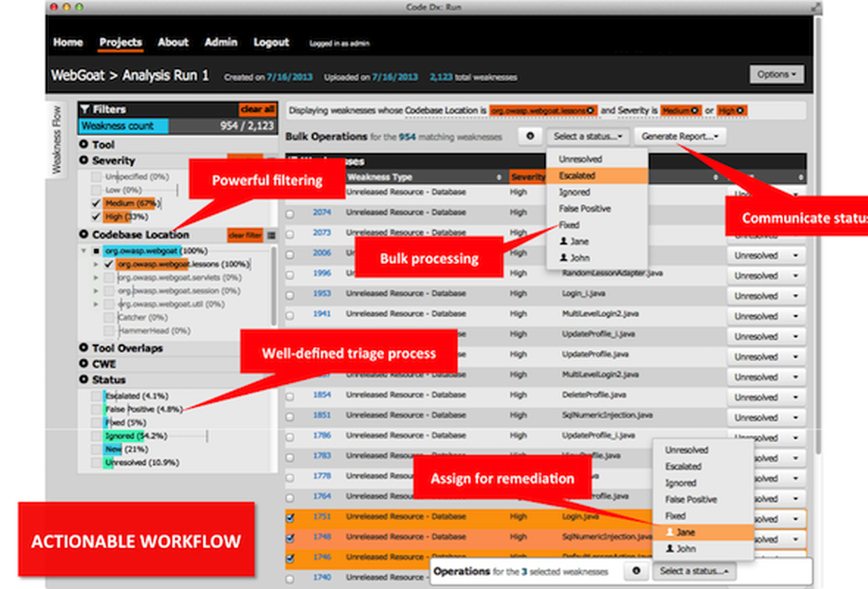Open the list icon next to Codebase Location clear filter
The width and height of the screenshot is (868, 589).
271,235
